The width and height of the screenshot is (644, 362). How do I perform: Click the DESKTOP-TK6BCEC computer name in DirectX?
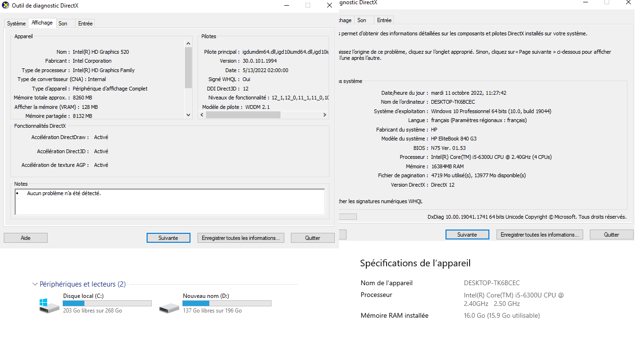(x=453, y=102)
